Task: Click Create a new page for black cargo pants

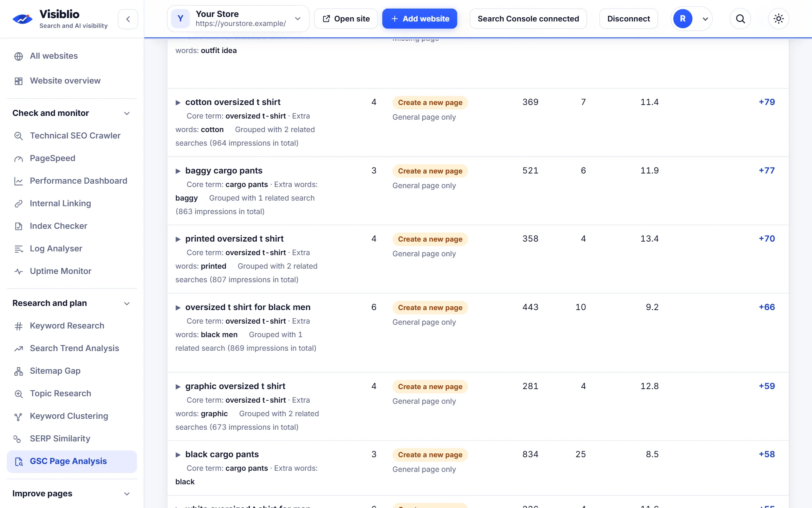Action: click(x=430, y=455)
